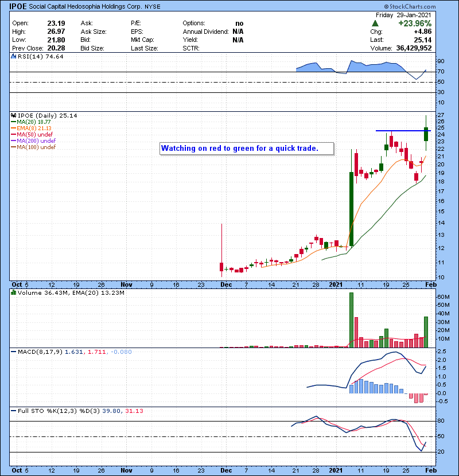This screenshot has height=476, width=459.
Task: Click the Options value 'no'
Action: (x=239, y=24)
